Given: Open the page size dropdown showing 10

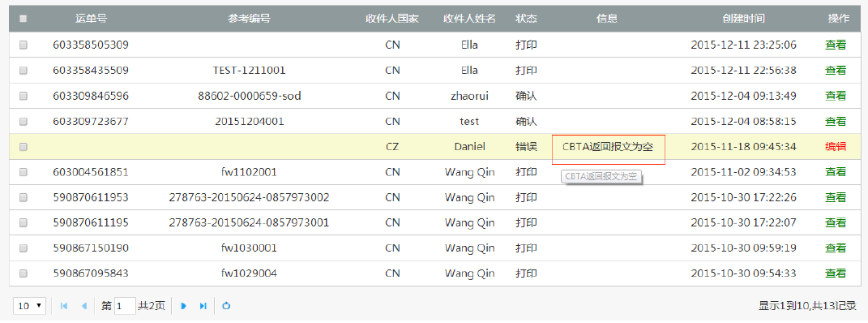Looking at the screenshot, I should click(31, 306).
